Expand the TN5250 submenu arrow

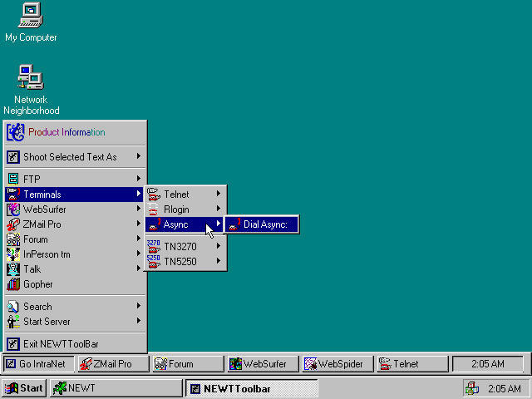tap(219, 260)
